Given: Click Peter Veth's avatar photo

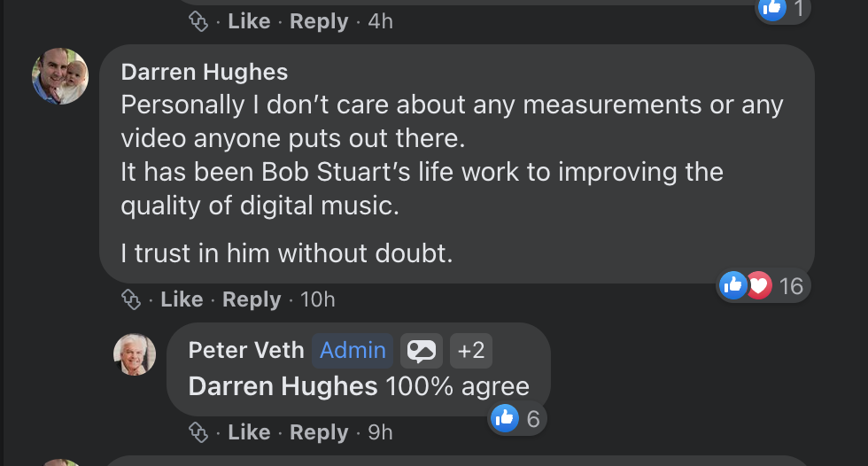Looking at the screenshot, I should point(135,354).
